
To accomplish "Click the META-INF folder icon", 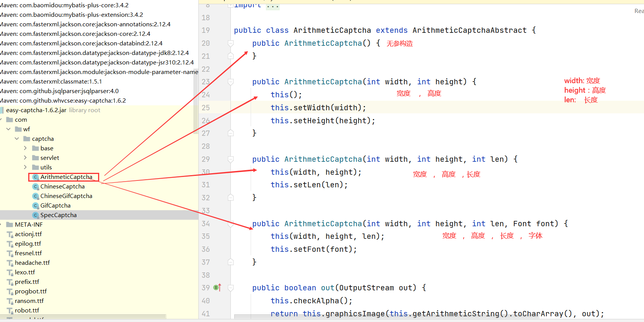I will click(x=10, y=225).
